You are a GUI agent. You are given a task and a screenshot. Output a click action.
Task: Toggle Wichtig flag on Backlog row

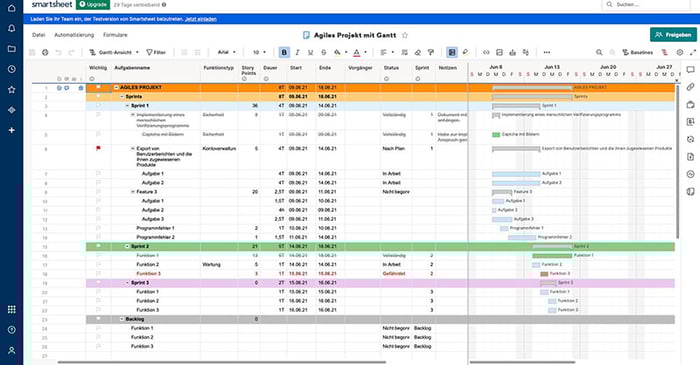pyautogui.click(x=98, y=319)
